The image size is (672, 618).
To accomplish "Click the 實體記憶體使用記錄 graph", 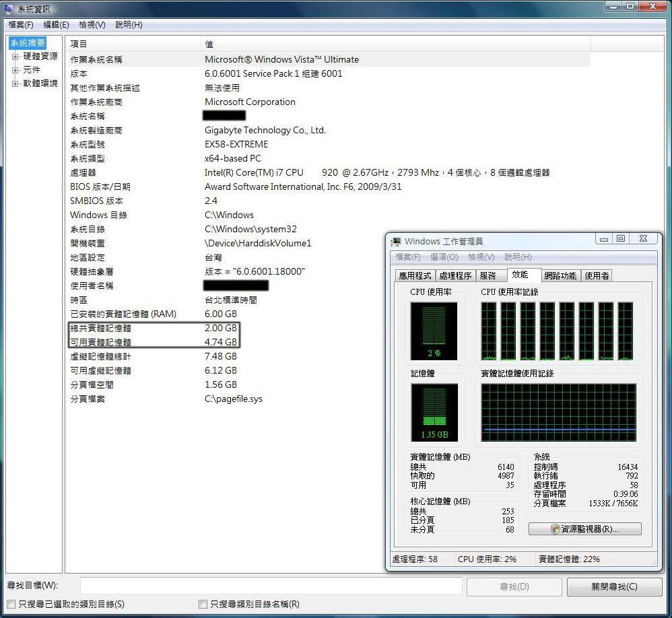I will pyautogui.click(x=558, y=412).
